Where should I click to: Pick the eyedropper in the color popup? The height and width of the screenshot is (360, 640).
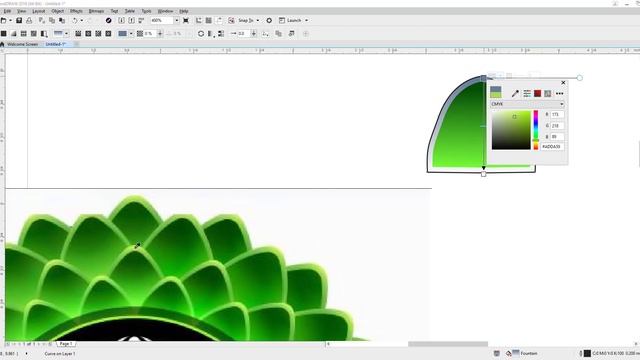pos(516,93)
